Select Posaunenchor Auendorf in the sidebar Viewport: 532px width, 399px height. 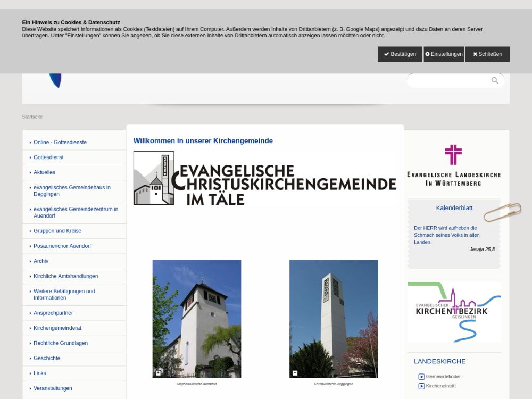pos(62,246)
